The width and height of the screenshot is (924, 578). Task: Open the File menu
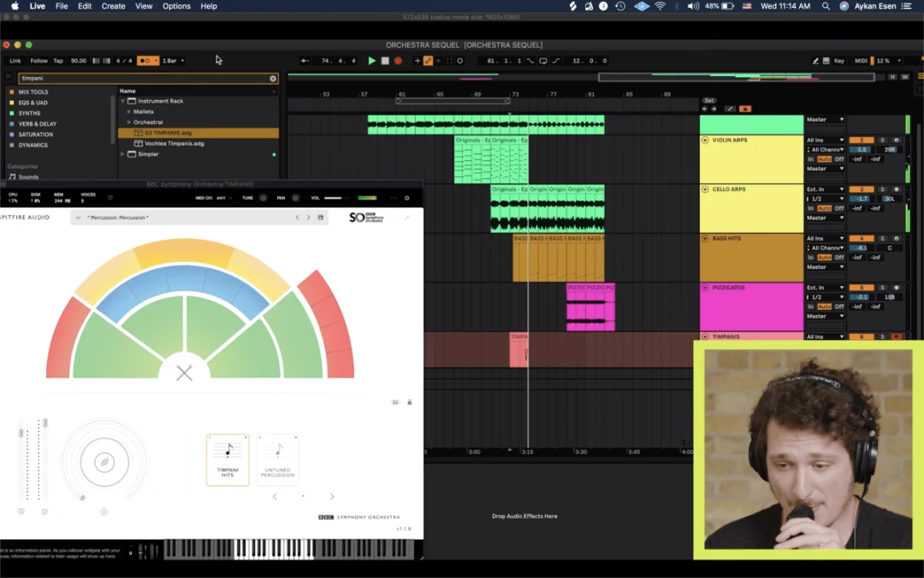tap(62, 6)
